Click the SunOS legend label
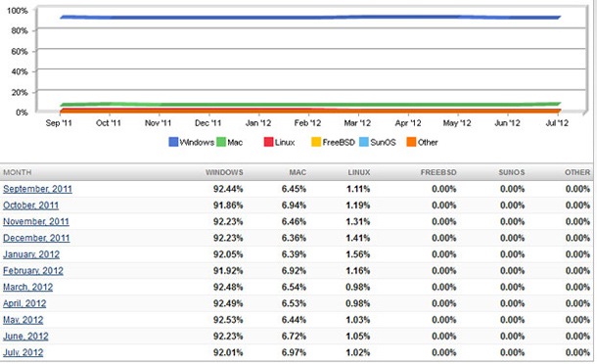597x364 pixels. (383, 142)
